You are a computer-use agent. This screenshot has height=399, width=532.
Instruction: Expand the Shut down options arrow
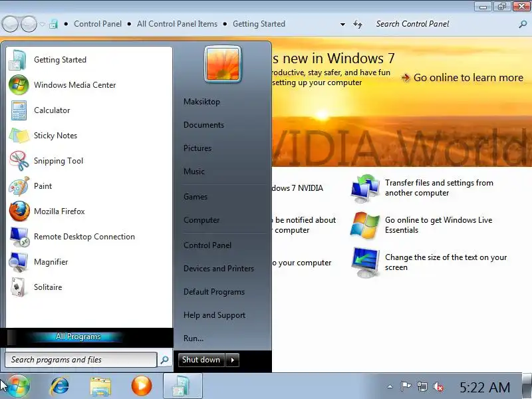pyautogui.click(x=232, y=360)
